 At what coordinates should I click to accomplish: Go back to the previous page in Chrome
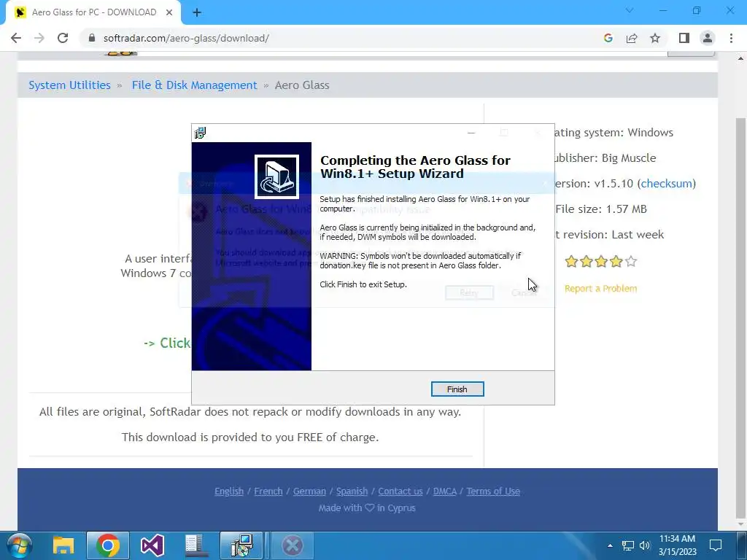(16, 38)
